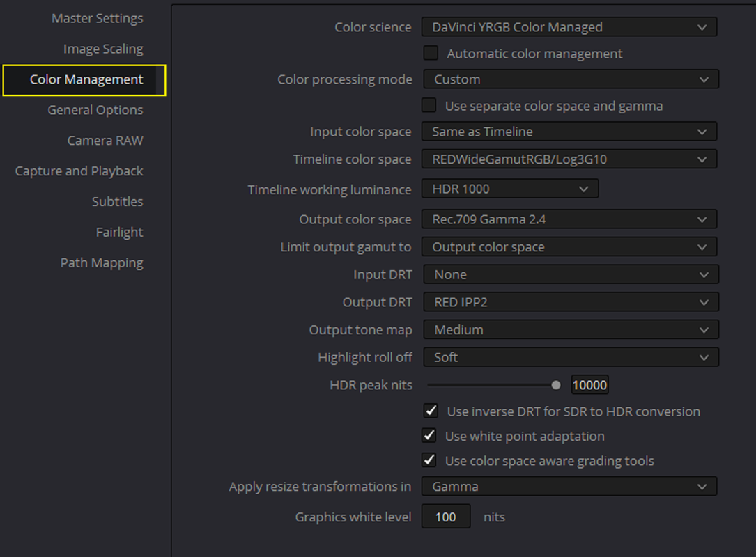The height and width of the screenshot is (557, 756).
Task: Uncheck Use inverse DRT for SDR to HDR
Action: tap(431, 411)
